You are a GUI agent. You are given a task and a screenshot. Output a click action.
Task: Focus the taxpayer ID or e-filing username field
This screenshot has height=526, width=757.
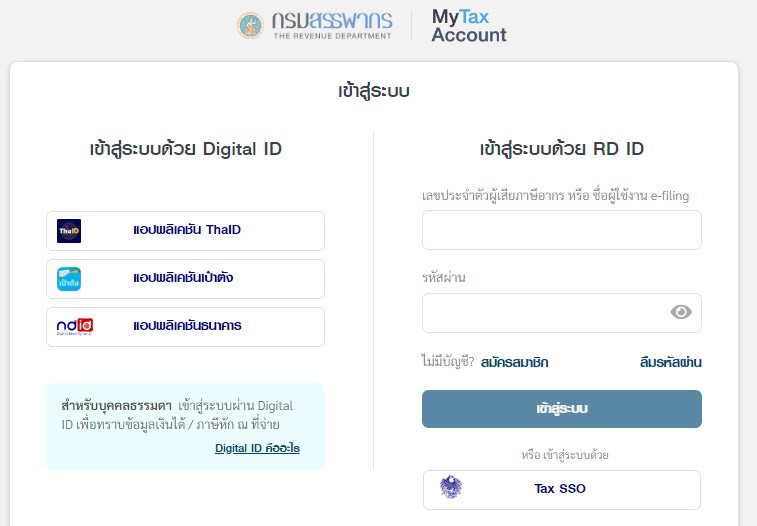click(561, 230)
